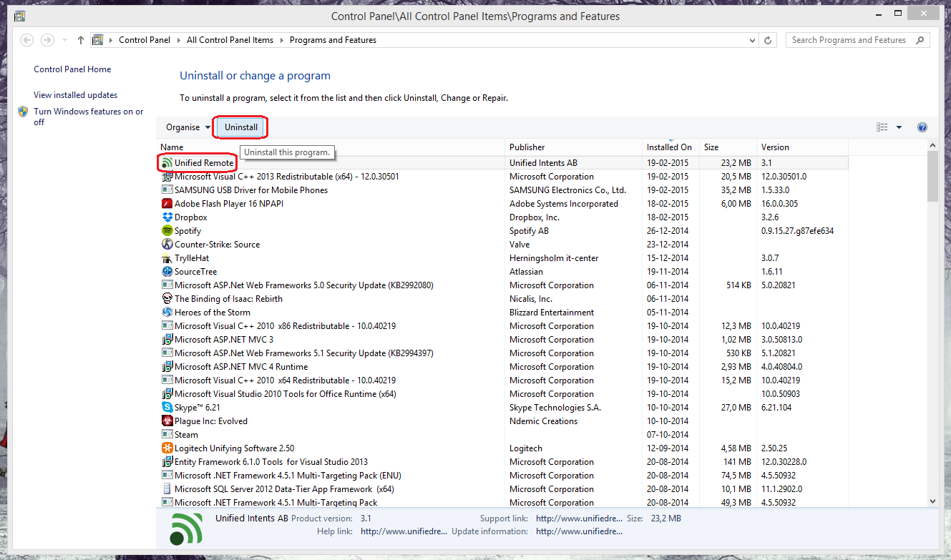Select Microsoft Visual Studio 2010 Tools row

(x=502, y=394)
